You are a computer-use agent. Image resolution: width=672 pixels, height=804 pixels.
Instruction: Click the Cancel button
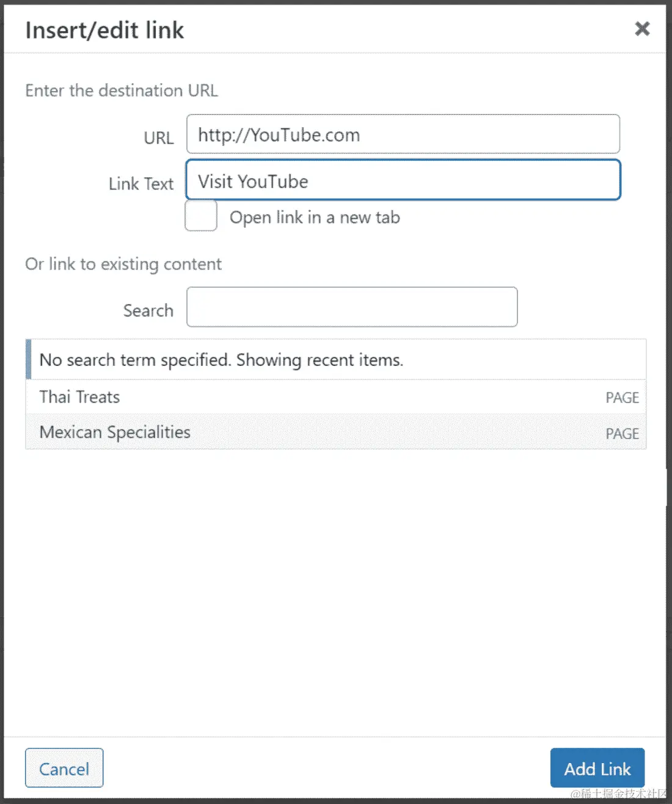click(x=64, y=768)
